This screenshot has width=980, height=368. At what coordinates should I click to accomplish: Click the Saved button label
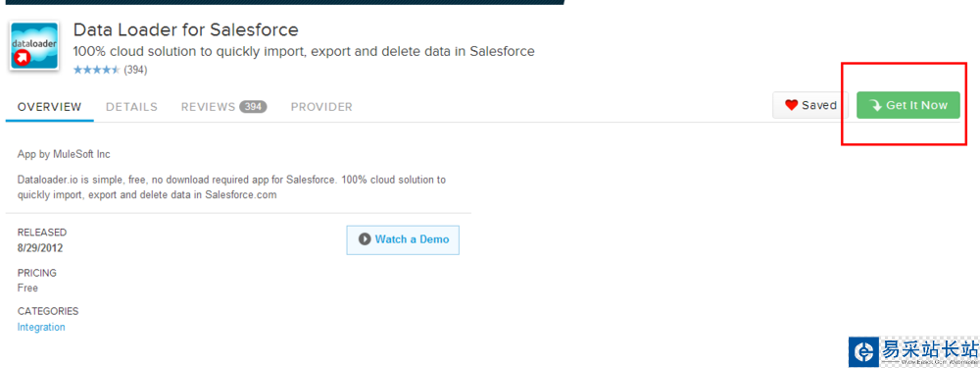[819, 105]
